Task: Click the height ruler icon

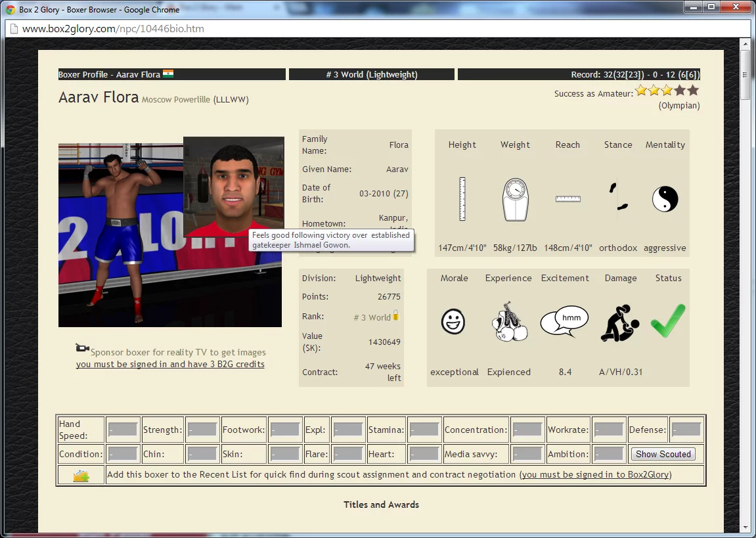Action: coord(462,198)
